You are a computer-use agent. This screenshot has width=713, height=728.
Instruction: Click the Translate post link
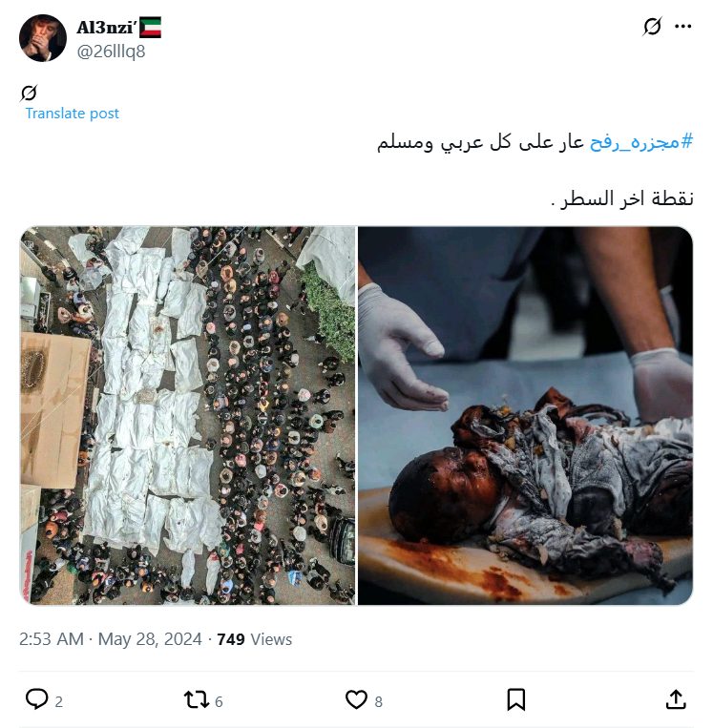point(72,114)
